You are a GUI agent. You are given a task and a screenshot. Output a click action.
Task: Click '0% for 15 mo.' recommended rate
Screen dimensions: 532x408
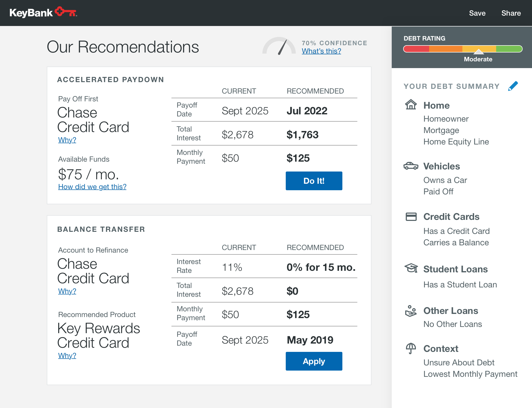[x=321, y=267]
